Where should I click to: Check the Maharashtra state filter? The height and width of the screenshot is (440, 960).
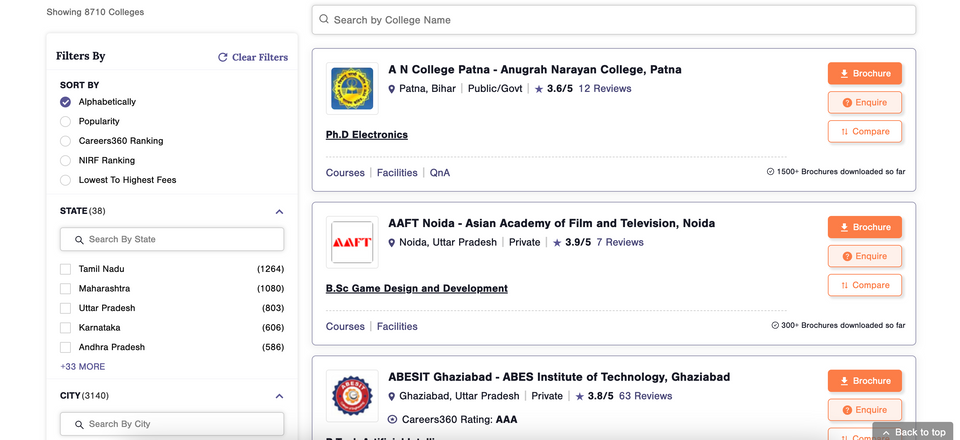(x=66, y=289)
